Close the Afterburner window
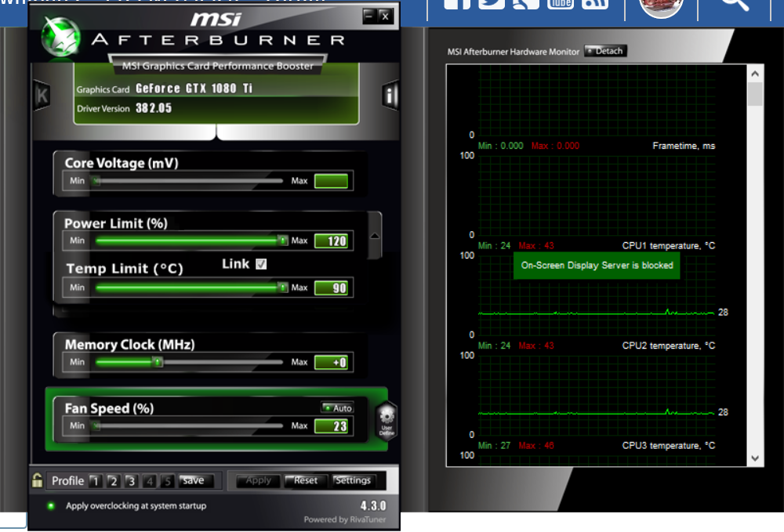The width and height of the screenshot is (784, 532). tap(385, 16)
